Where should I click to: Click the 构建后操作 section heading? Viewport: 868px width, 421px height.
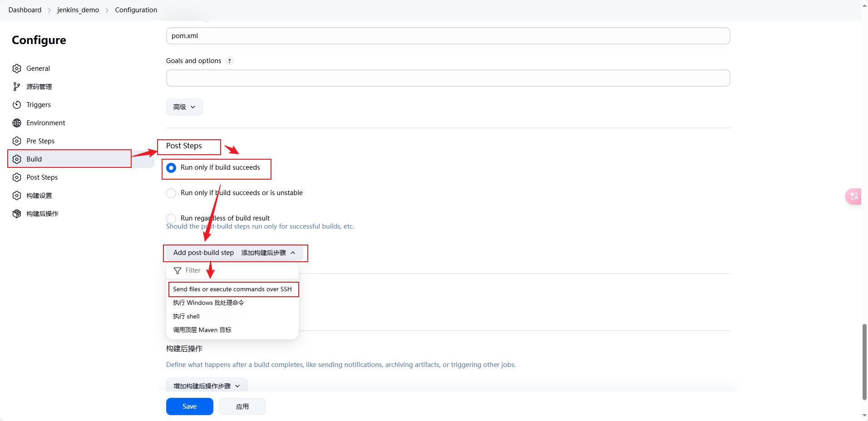click(x=184, y=348)
